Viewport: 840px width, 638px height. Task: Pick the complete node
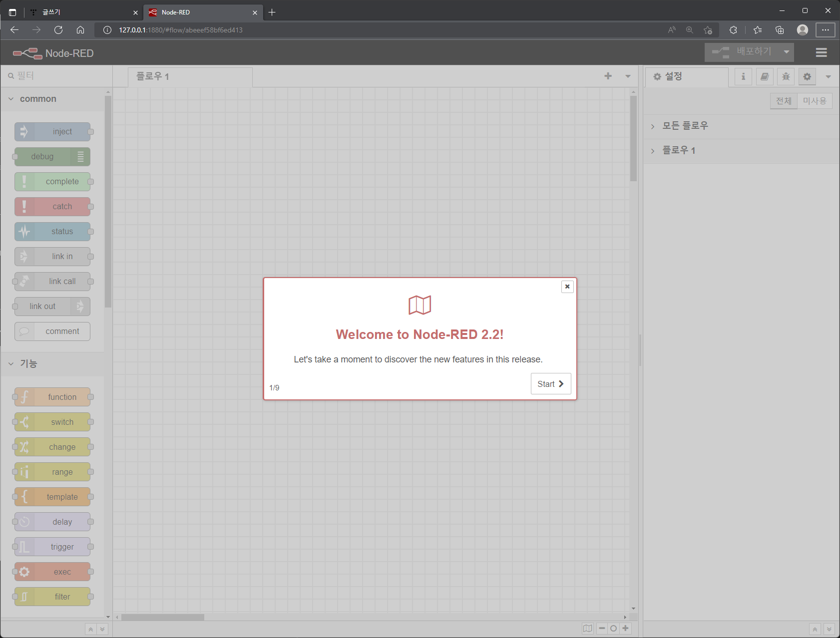52,182
